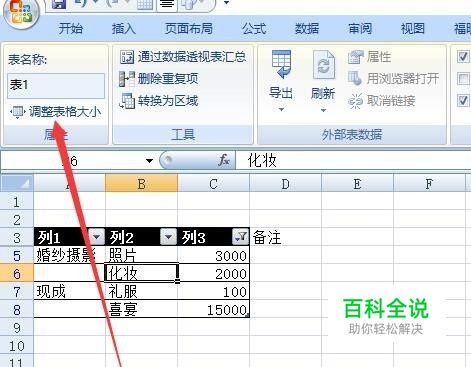Switch to the 公式 tab

254,29
